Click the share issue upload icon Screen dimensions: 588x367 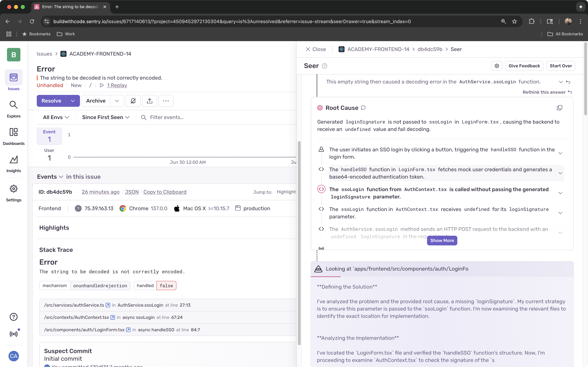[150, 101]
